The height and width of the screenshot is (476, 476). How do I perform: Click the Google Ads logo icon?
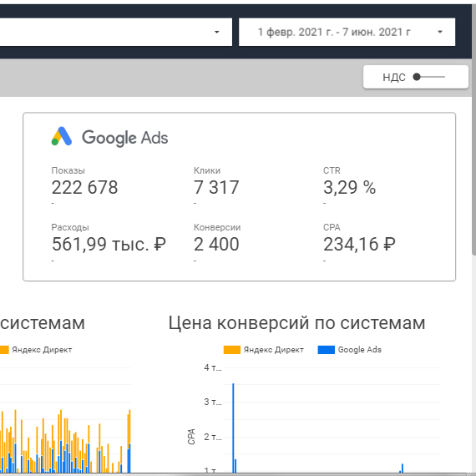click(62, 136)
